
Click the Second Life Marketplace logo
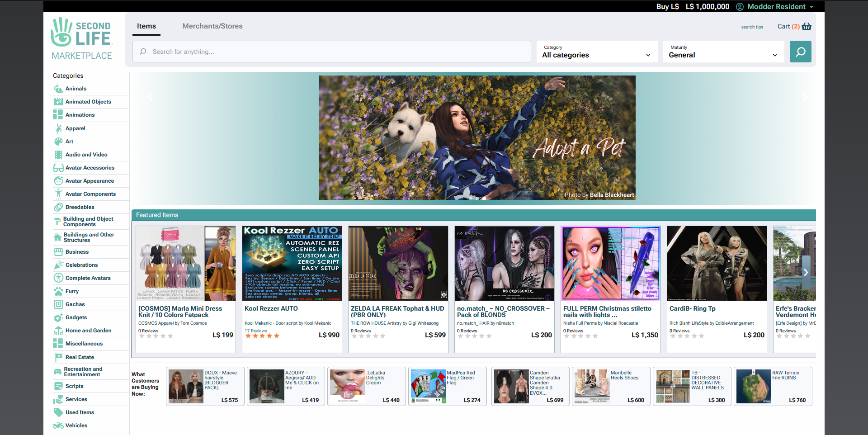[81, 38]
